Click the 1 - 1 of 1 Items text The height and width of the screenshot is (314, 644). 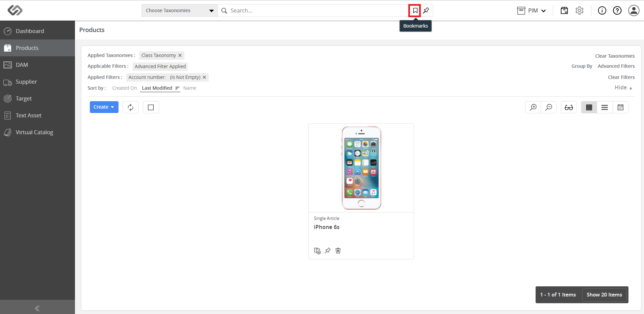coord(558,295)
